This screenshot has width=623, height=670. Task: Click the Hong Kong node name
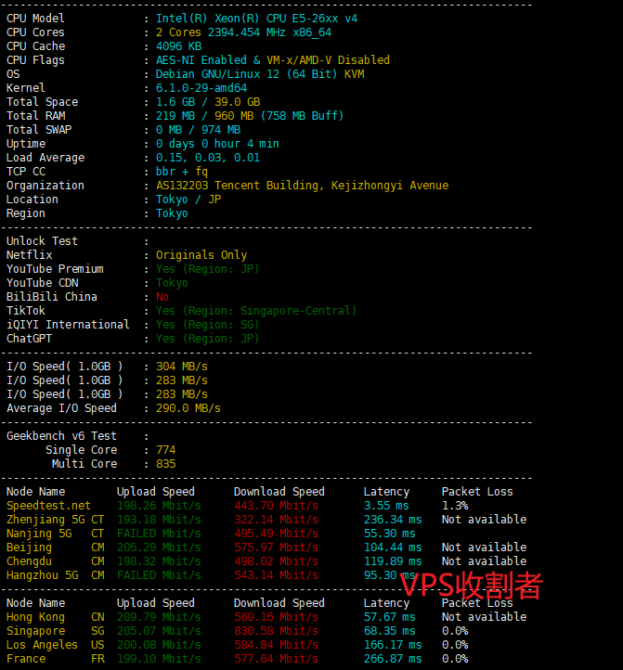35,617
